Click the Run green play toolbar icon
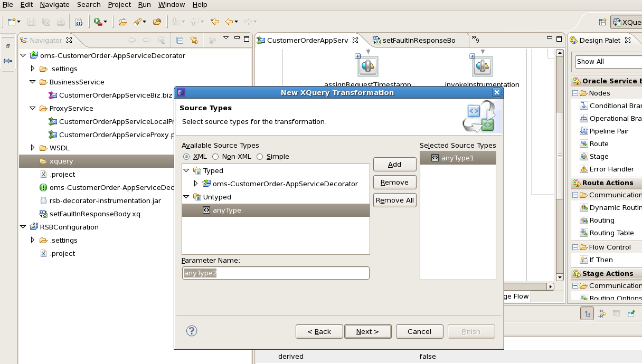Image resolution: width=642 pixels, height=364 pixels. (x=97, y=22)
